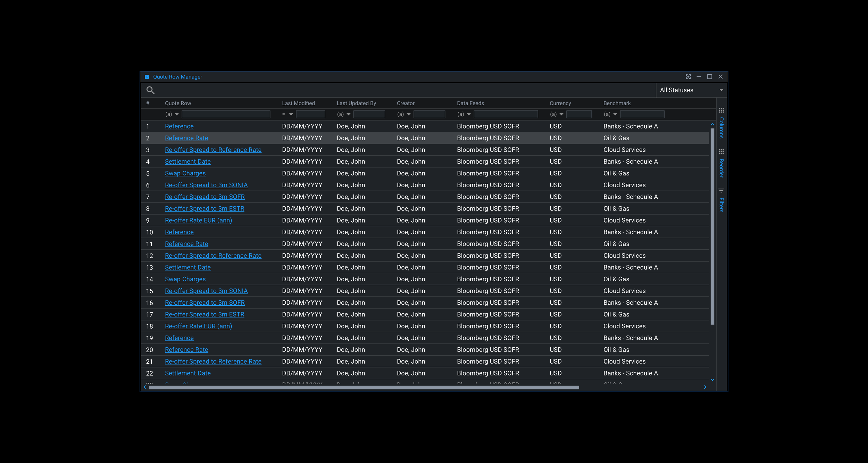Image resolution: width=868 pixels, height=463 pixels.
Task: Open the equals operator dropdown under Last Modified
Action: (x=287, y=114)
